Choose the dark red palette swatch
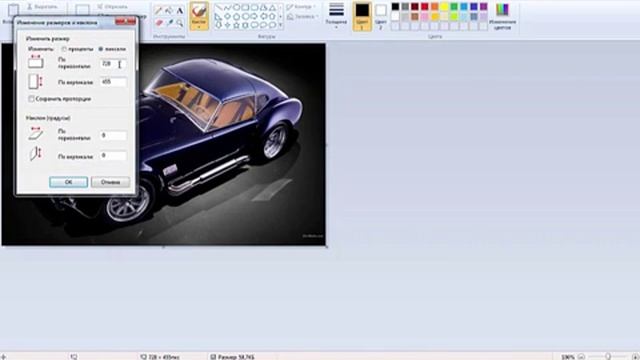This screenshot has height=360, width=640. point(415,7)
